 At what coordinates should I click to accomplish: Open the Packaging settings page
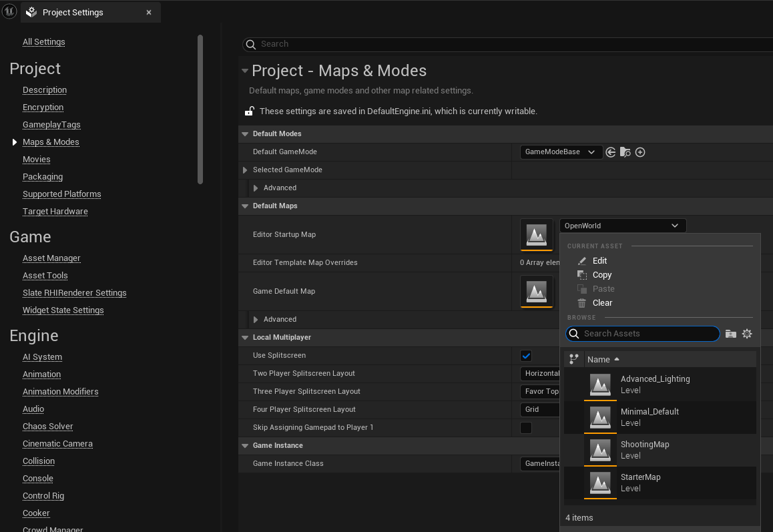coord(43,177)
